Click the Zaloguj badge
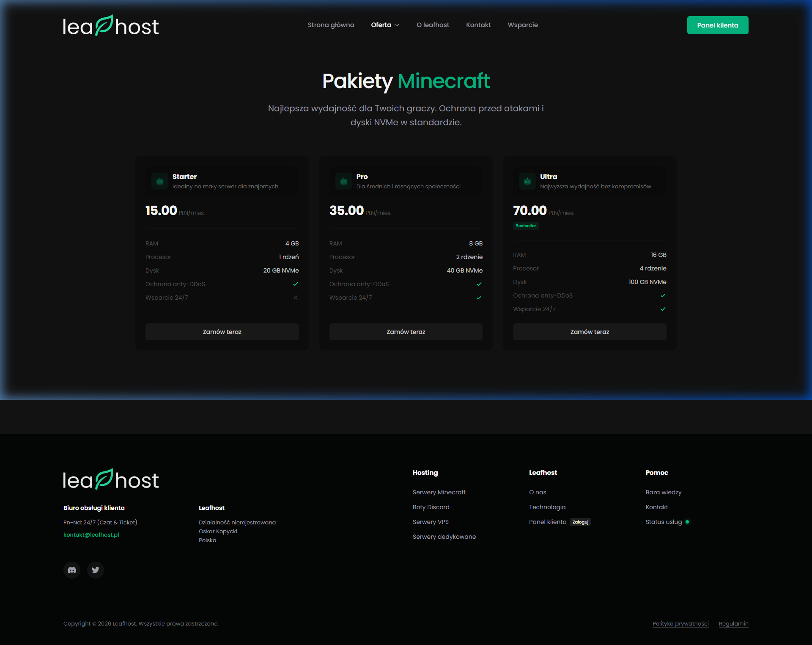Image resolution: width=812 pixels, height=645 pixels. [580, 522]
